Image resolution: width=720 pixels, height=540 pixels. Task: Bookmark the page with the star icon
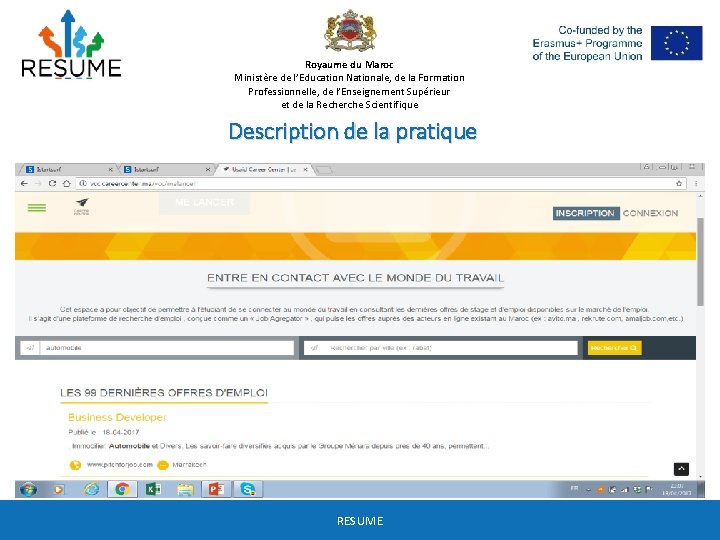[x=679, y=183]
